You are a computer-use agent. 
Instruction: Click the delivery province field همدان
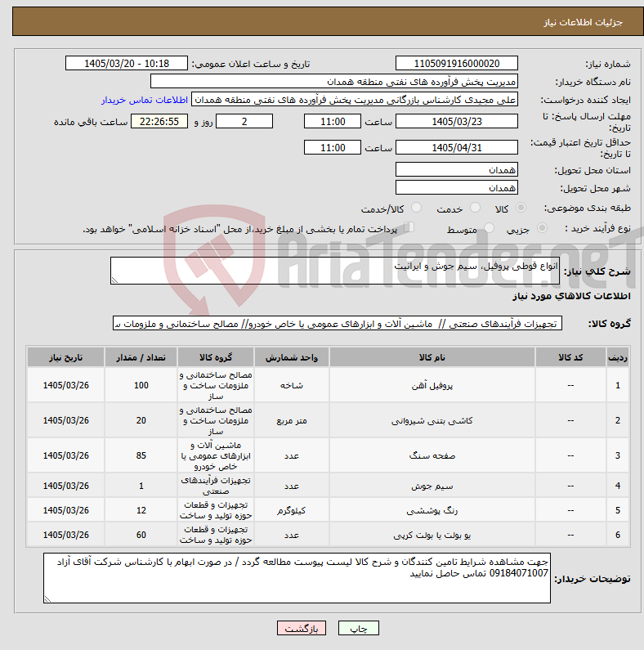point(457,169)
